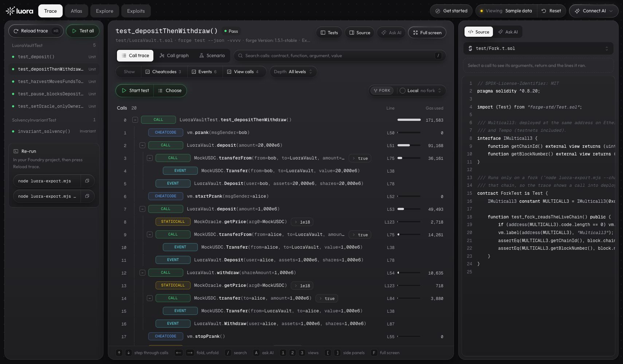The height and width of the screenshot is (364, 623).
Task: Click the gas bar for LuoraVault.deposit 91,168
Action: 409,145
